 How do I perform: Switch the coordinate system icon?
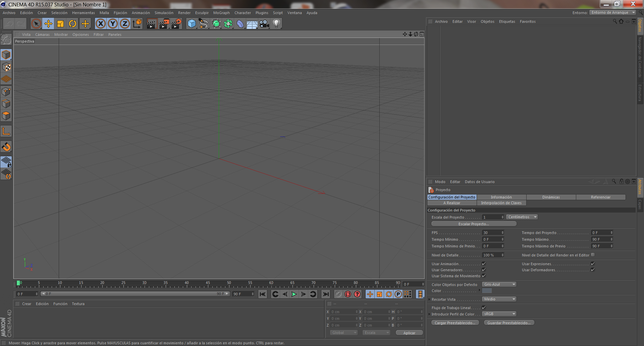tap(137, 24)
